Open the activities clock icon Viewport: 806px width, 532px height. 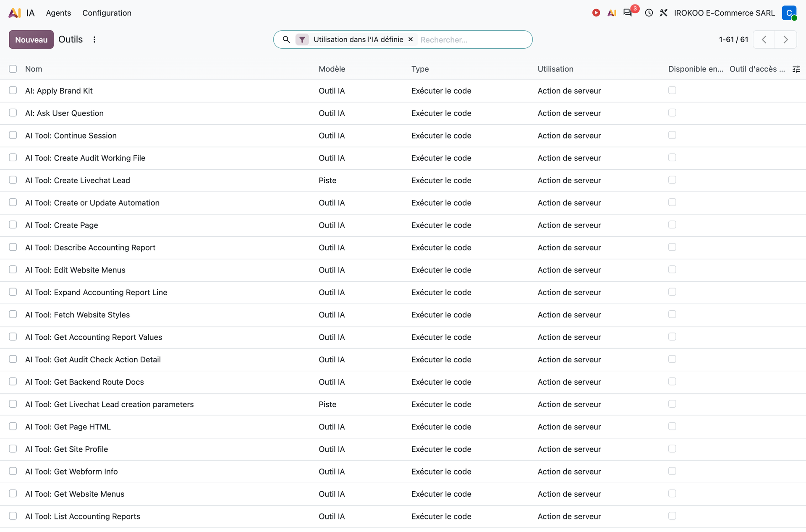649,13
